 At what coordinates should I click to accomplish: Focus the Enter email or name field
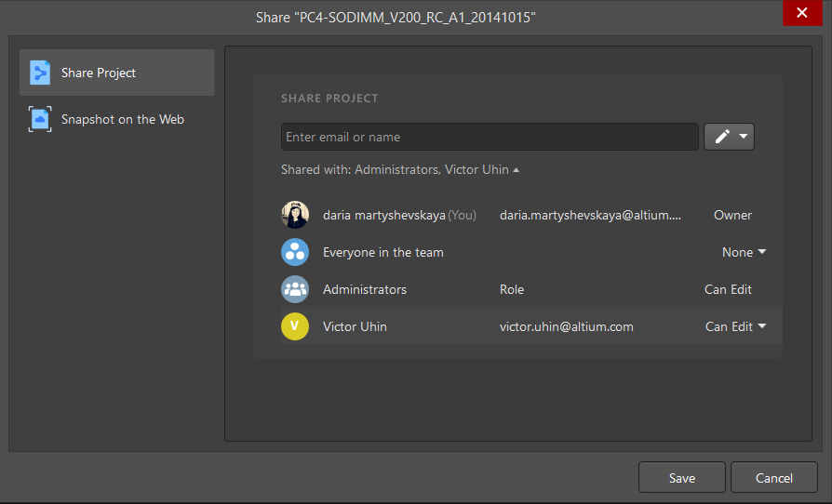click(x=490, y=137)
